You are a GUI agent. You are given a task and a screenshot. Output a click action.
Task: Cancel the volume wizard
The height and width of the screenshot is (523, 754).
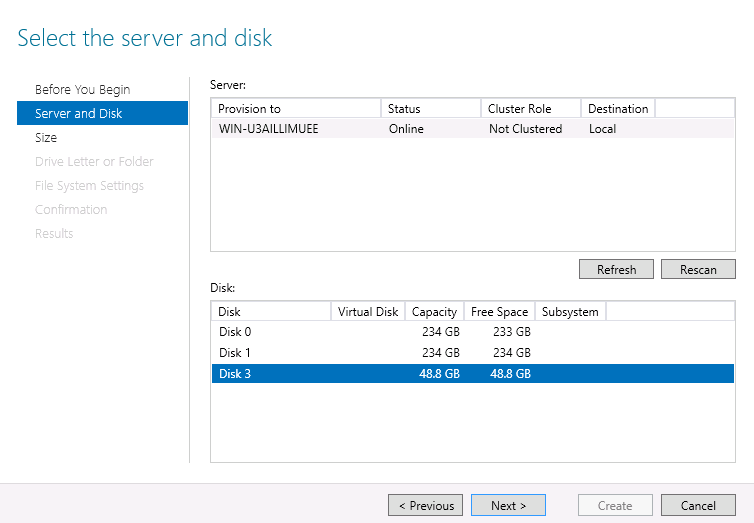pyautogui.click(x=698, y=505)
